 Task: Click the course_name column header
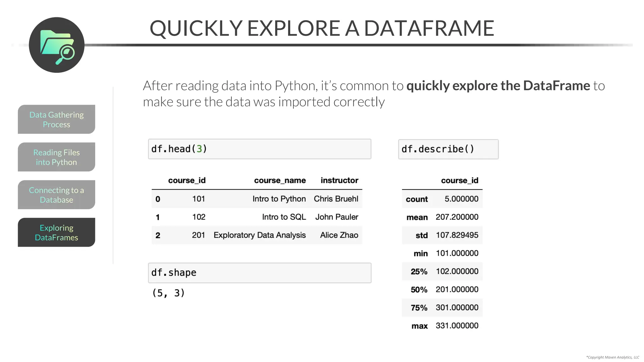(280, 180)
